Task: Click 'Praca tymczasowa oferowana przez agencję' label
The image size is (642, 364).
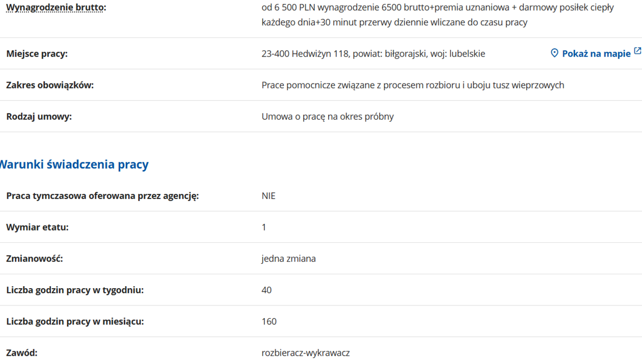Action: pyautogui.click(x=102, y=196)
